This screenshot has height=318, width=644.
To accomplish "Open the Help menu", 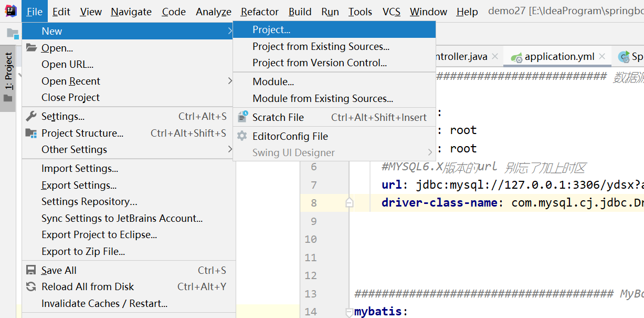I will 467,12.
